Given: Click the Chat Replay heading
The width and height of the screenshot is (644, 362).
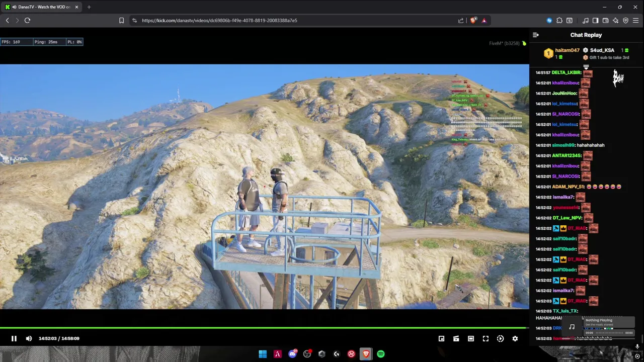Looking at the screenshot, I should pos(586,35).
